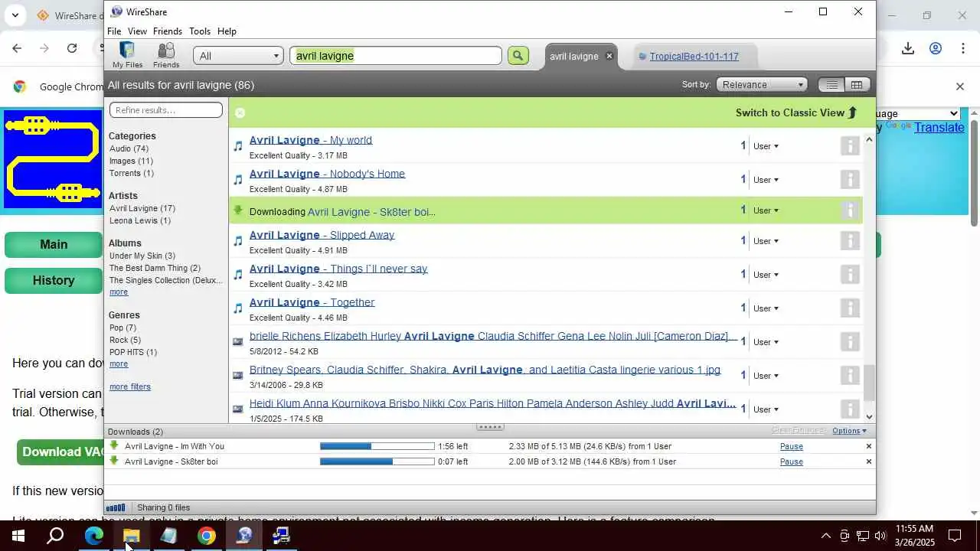Click the avril lavigne search box
Screen dimensions: 980x551
396,55
